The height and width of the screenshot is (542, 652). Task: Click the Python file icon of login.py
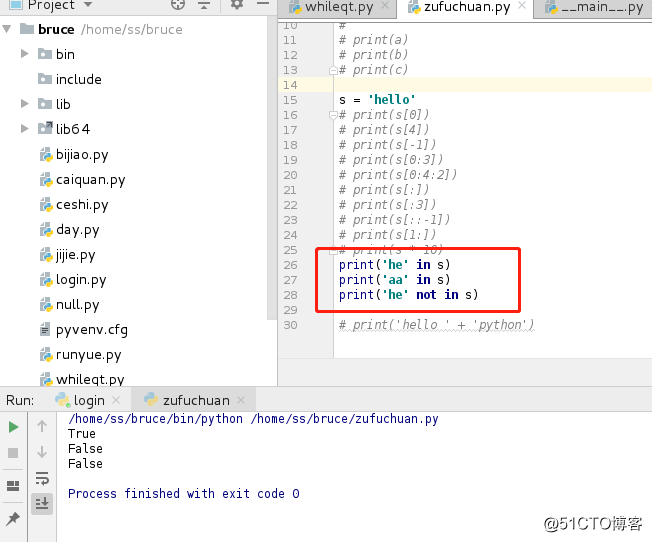click(46, 280)
